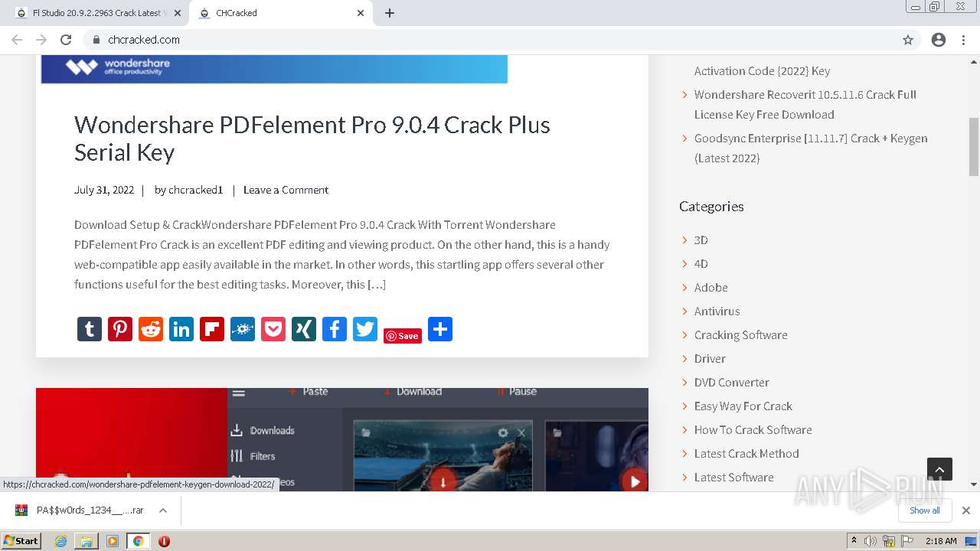Click the 2:18 AM system clock
The width and height of the screenshot is (980, 551).
pyautogui.click(x=941, y=541)
